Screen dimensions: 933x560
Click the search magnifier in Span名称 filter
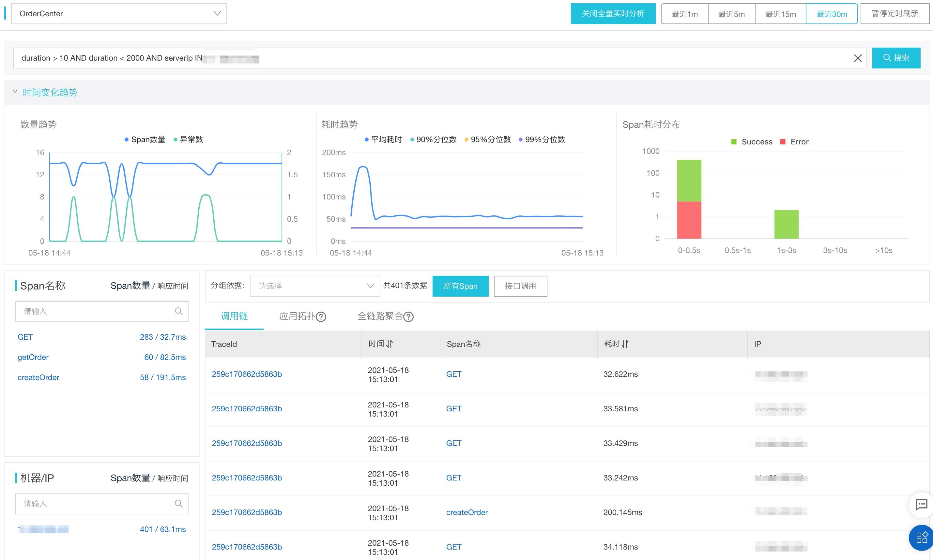click(178, 311)
